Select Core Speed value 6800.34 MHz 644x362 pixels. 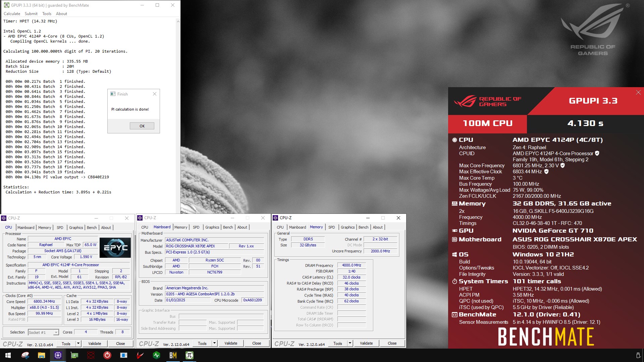click(x=44, y=302)
